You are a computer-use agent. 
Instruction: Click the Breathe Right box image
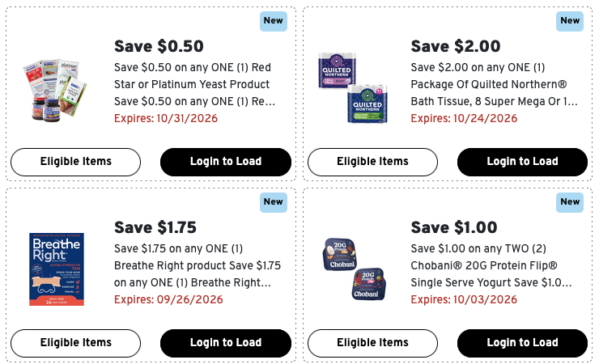tap(57, 269)
